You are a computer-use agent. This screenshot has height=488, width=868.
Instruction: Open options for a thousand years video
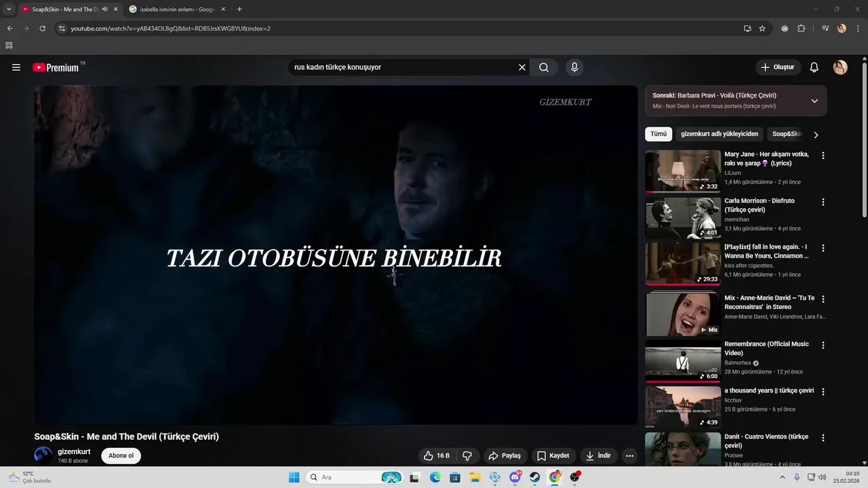click(x=823, y=392)
